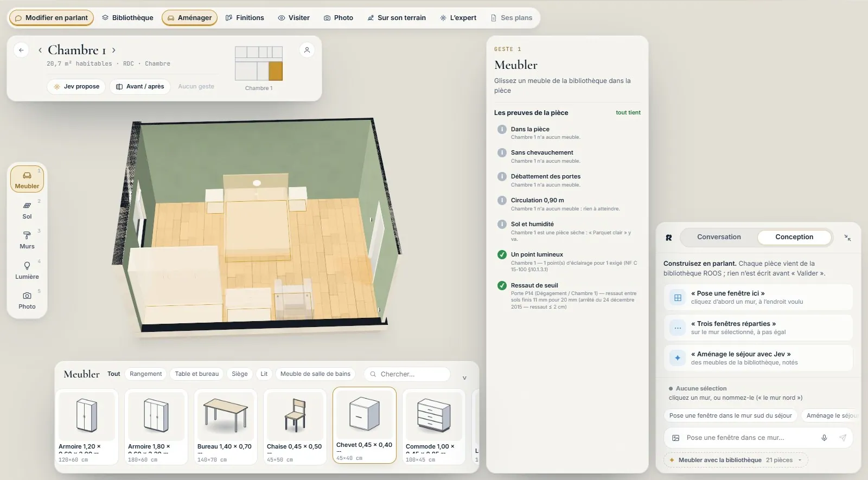Select the Sol tool in sidebar
The height and width of the screenshot is (480, 868).
[27, 210]
